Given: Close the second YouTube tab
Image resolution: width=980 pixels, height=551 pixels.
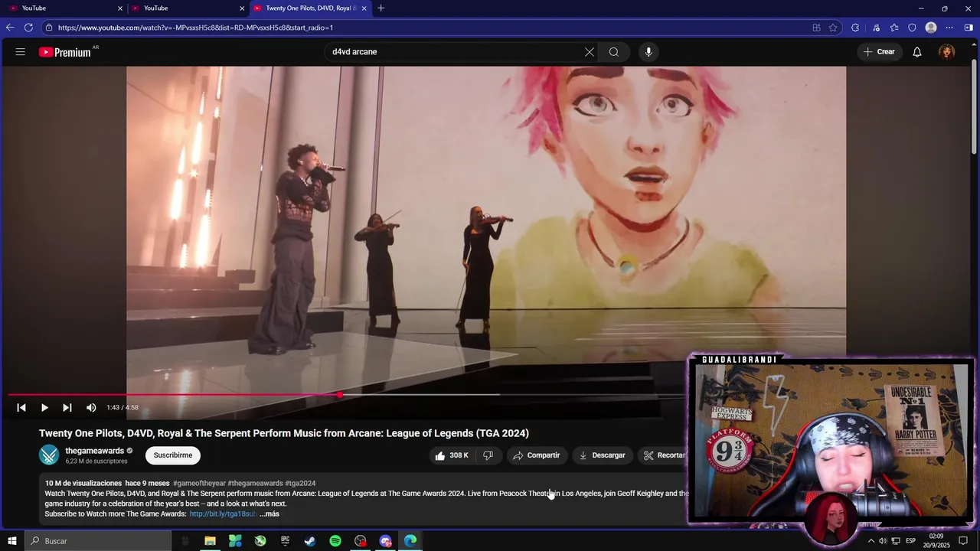Looking at the screenshot, I should point(242,8).
